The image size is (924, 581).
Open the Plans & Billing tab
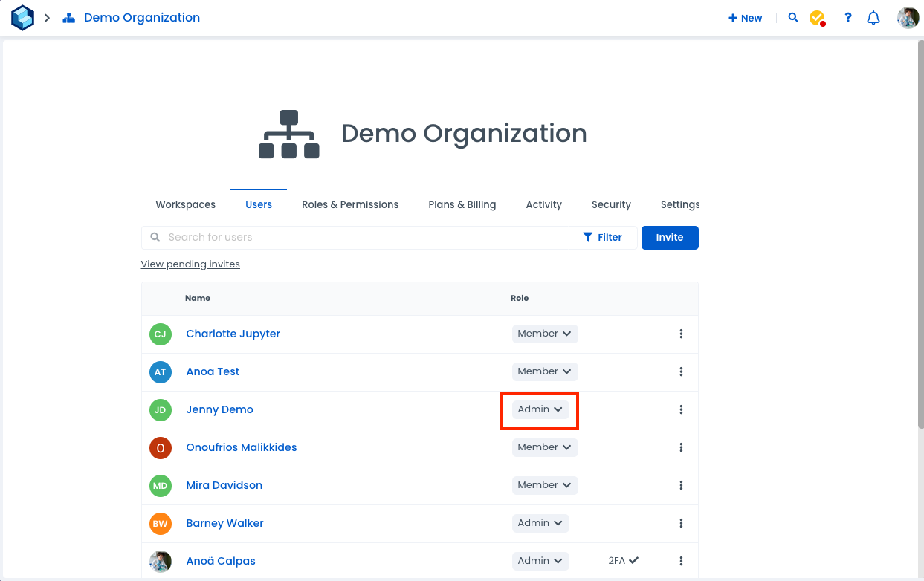pyautogui.click(x=462, y=204)
